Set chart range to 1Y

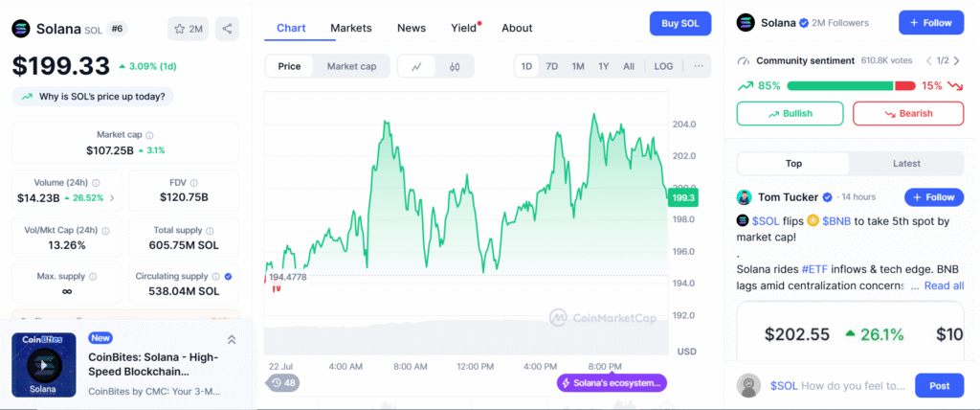pyautogui.click(x=603, y=66)
